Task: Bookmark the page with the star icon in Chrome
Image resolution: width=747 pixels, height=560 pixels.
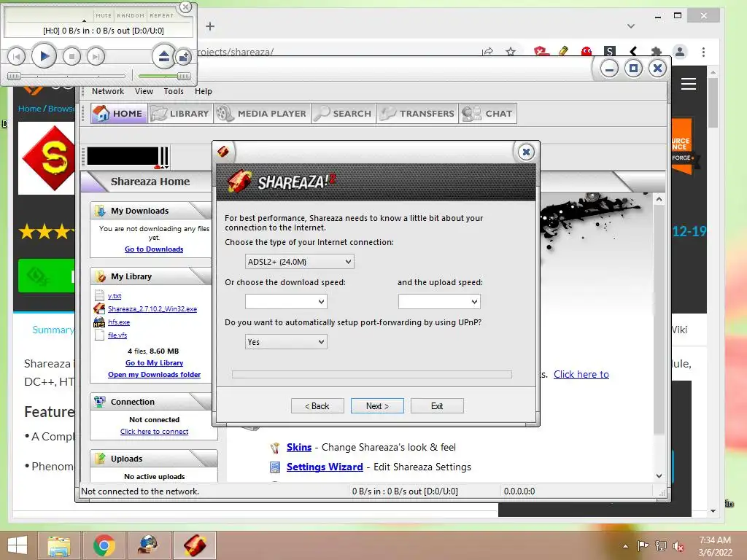Action: coord(511,52)
